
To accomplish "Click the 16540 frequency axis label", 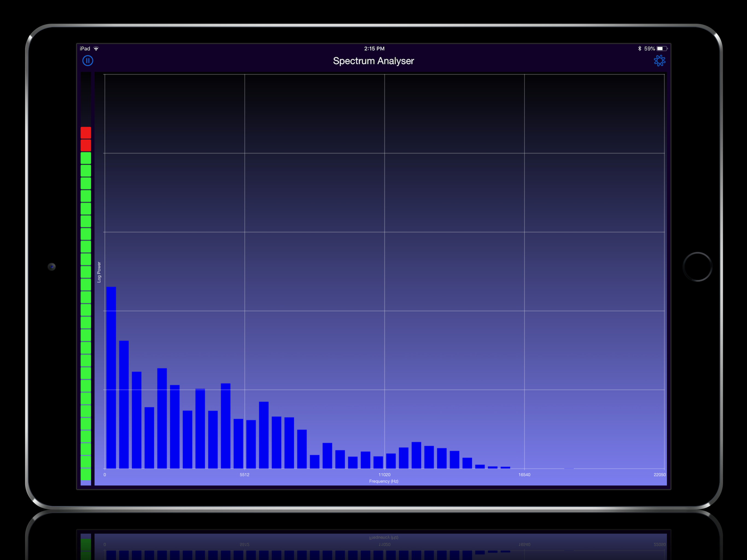I will [x=524, y=474].
